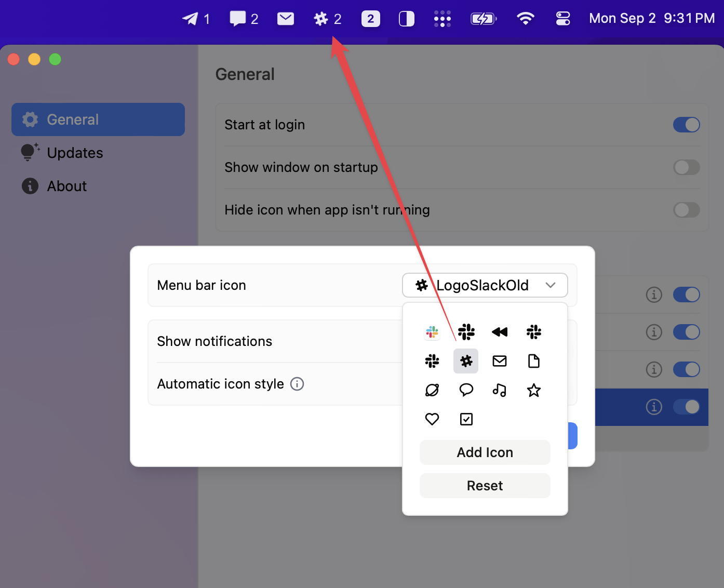Enable Hide icon when app isn't running
Screen dimensions: 724x588
(687, 210)
